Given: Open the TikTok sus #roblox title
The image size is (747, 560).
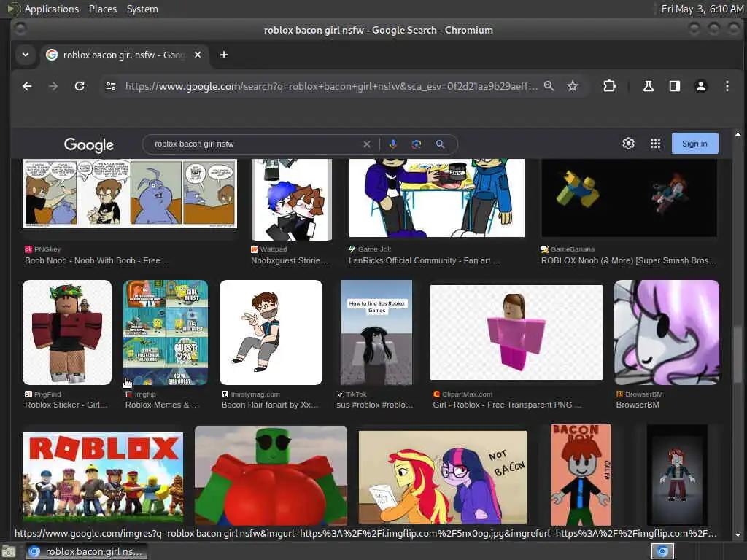Looking at the screenshot, I should click(374, 405).
